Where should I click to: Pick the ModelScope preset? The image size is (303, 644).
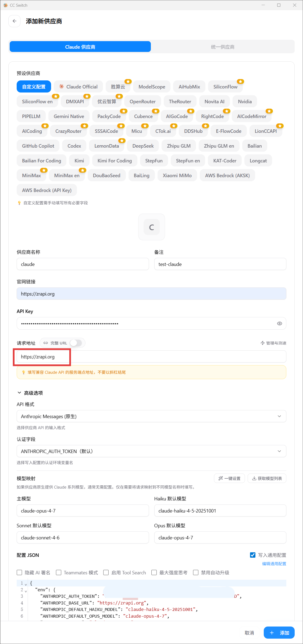152,87
